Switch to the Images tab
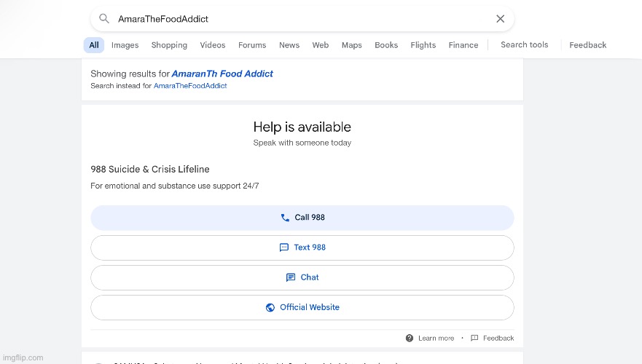 point(125,45)
